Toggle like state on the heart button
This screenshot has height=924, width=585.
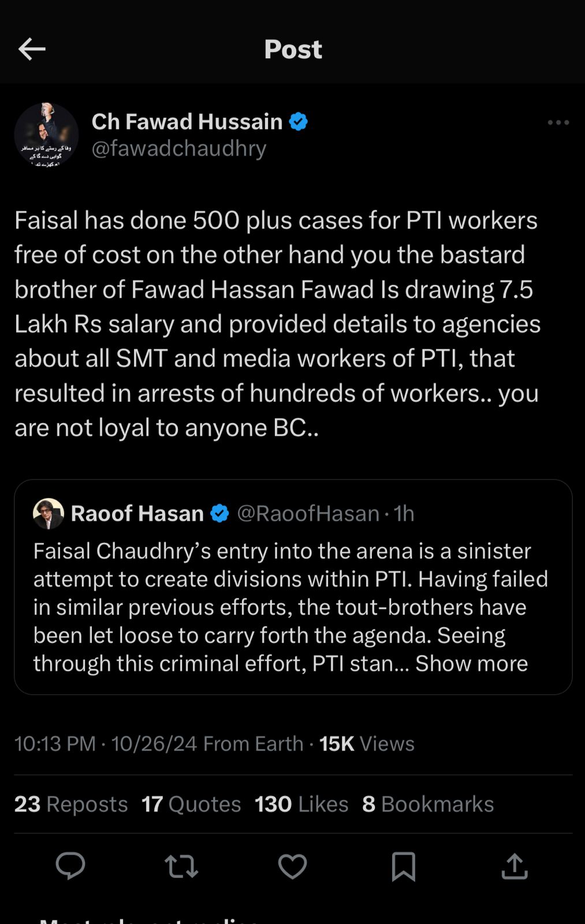292,865
